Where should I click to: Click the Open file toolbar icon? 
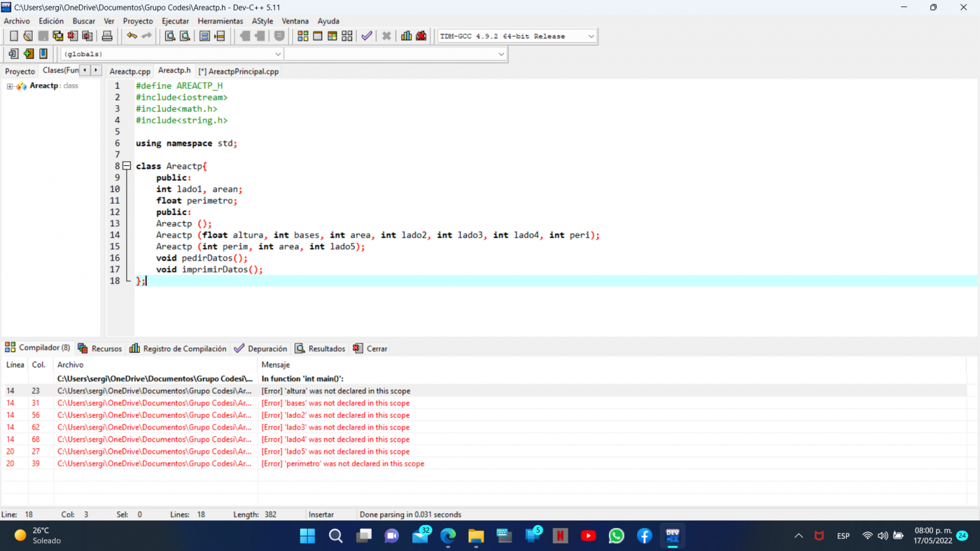tap(28, 36)
